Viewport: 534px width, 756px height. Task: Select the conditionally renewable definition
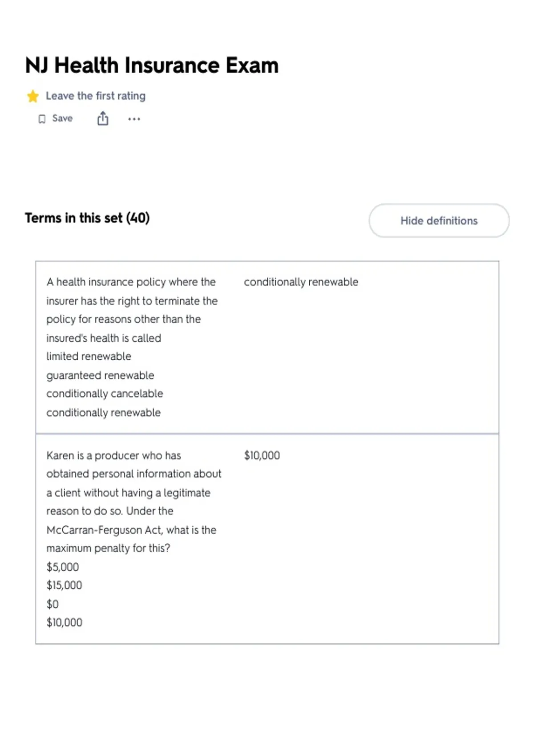(301, 282)
